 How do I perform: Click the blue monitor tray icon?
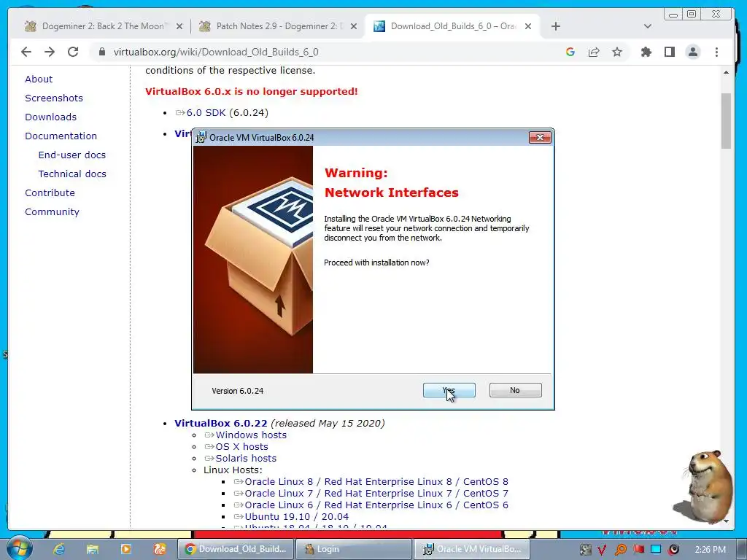point(656,549)
